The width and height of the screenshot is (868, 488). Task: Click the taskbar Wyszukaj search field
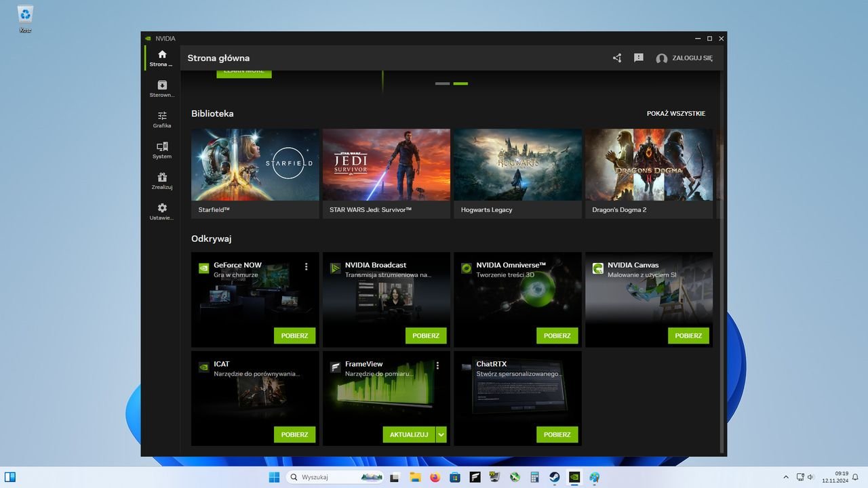tap(335, 477)
